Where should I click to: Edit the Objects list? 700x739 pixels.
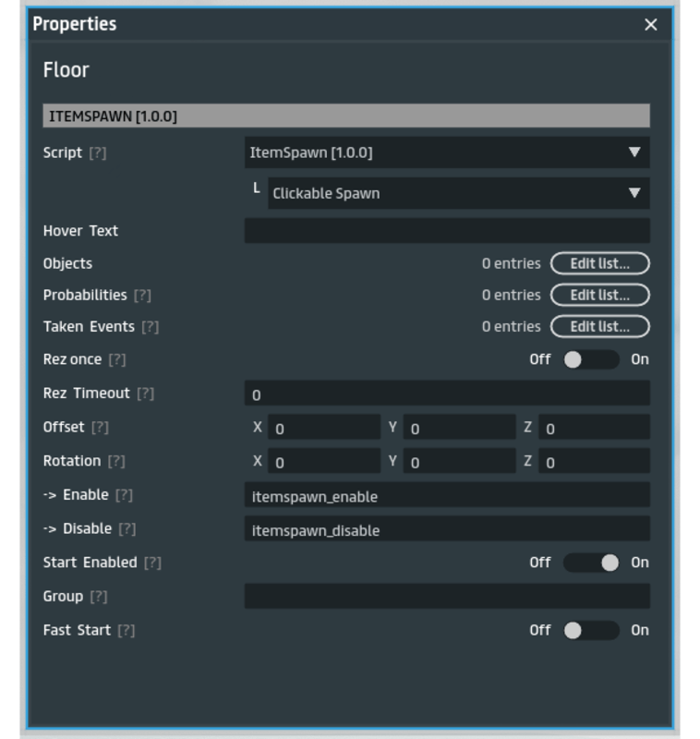click(x=599, y=263)
